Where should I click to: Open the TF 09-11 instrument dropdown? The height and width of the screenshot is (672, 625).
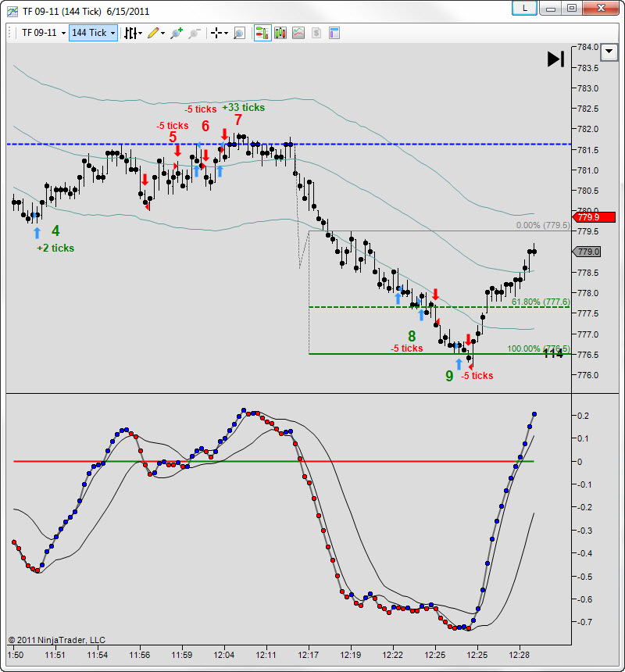(x=44, y=33)
